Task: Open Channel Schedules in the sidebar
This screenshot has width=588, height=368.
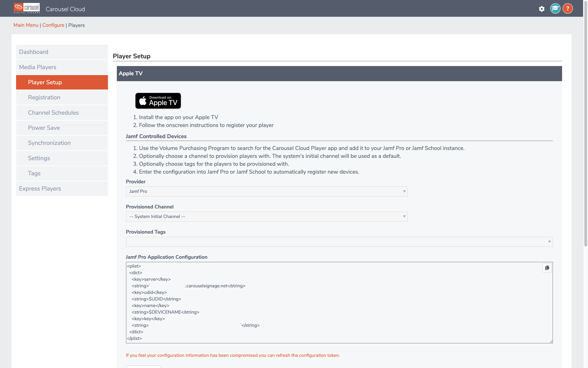Action: point(62,113)
